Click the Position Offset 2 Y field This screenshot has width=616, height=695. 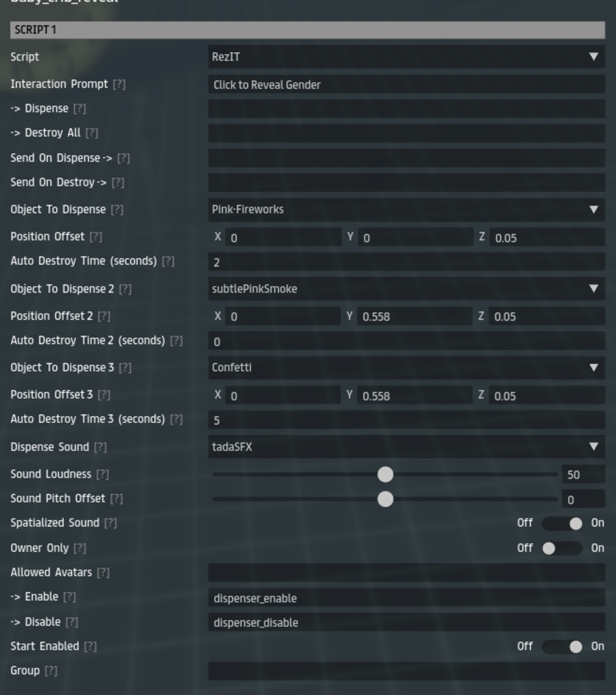(x=415, y=316)
